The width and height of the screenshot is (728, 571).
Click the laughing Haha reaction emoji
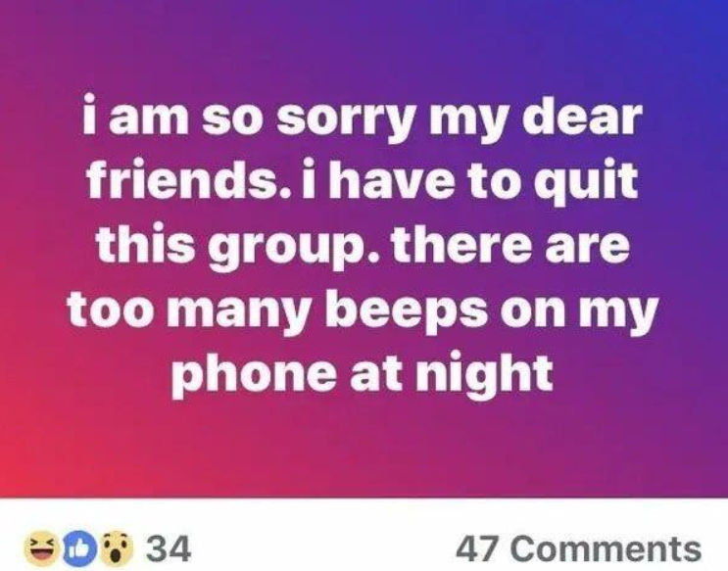pyautogui.click(x=41, y=548)
